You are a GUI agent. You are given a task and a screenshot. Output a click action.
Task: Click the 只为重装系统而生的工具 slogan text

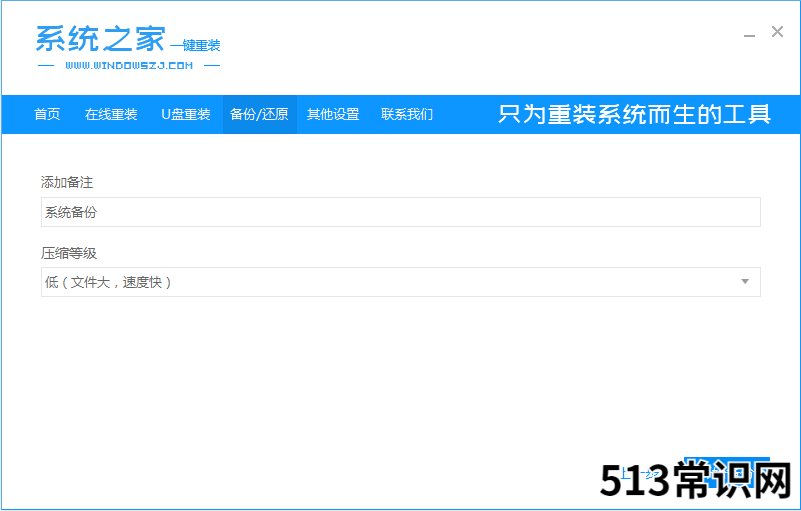pos(634,114)
